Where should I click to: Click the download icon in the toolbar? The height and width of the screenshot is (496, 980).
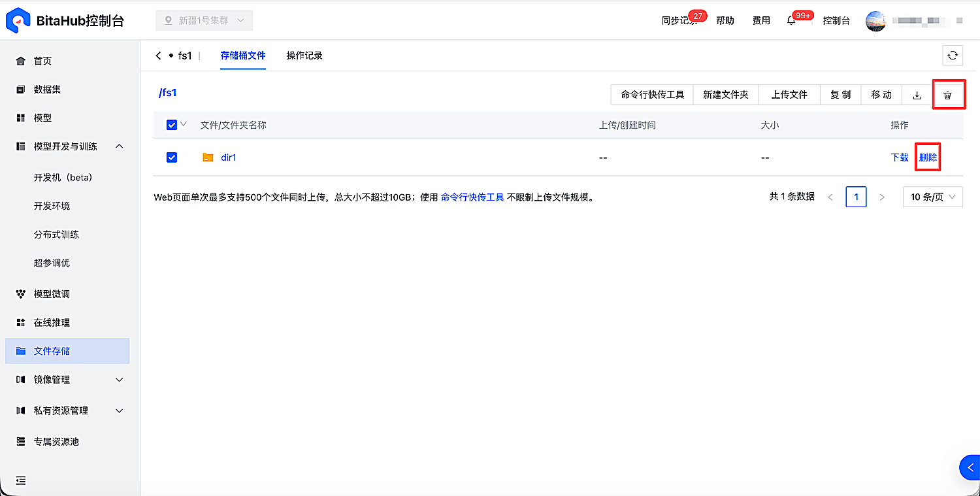[x=917, y=95]
